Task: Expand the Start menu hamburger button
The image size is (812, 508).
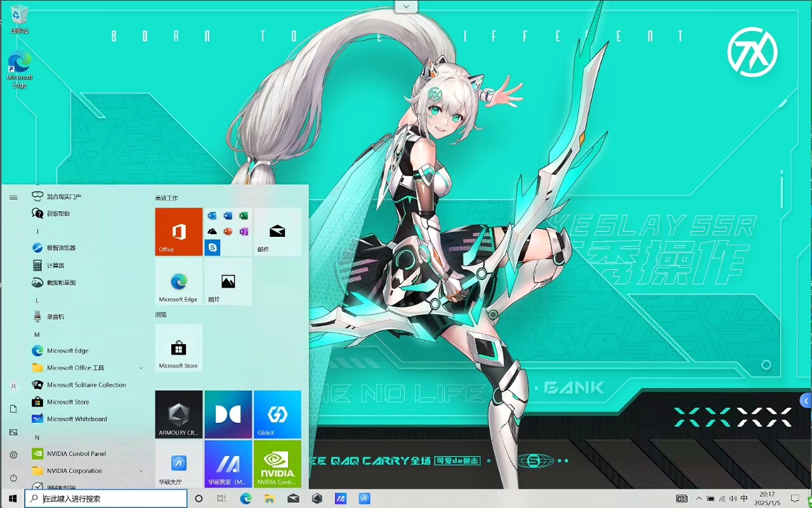Action: click(13, 197)
